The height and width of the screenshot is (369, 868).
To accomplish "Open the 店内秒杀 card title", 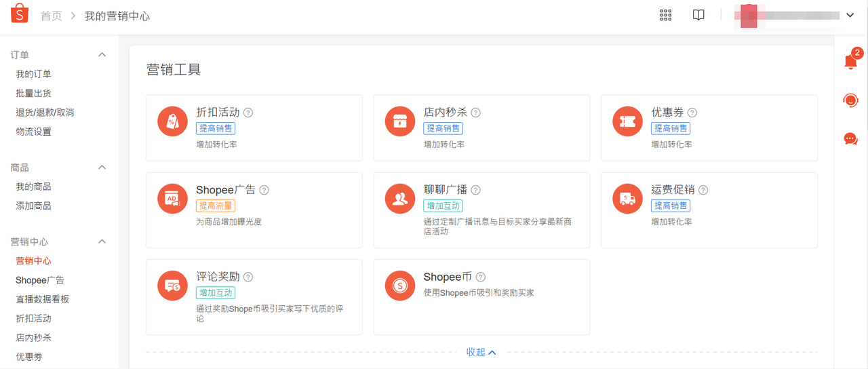I will coord(446,113).
